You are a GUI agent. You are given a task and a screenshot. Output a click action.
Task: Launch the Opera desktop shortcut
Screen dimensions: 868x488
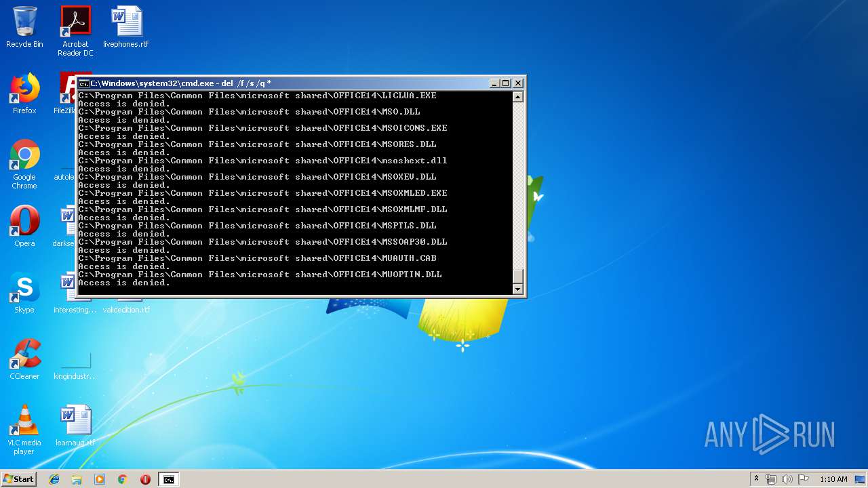(24, 226)
